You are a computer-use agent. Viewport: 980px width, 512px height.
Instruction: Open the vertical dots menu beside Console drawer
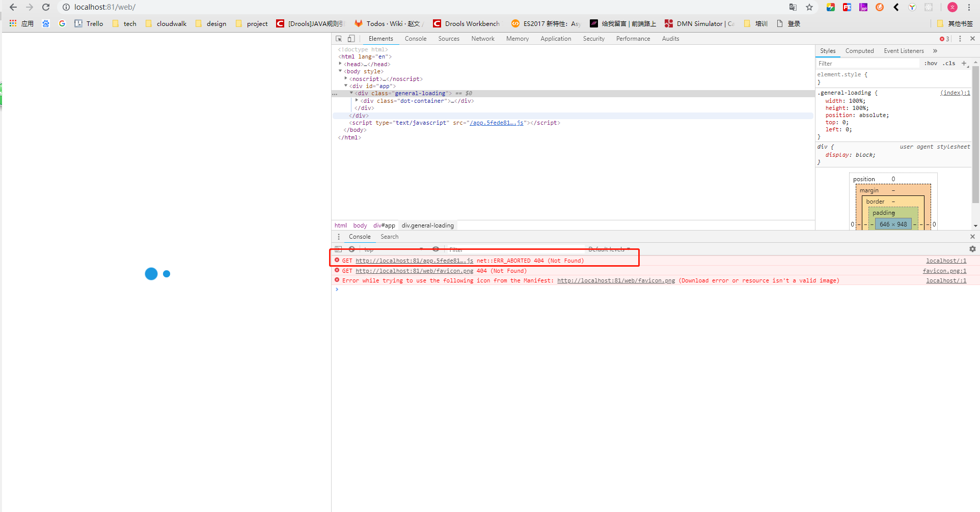[x=339, y=236]
